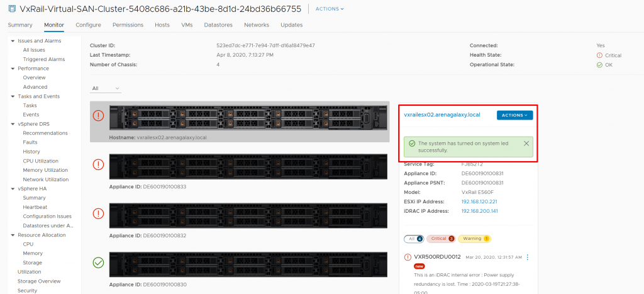Filter events by the All pill
The image size is (644, 294).
click(414, 239)
